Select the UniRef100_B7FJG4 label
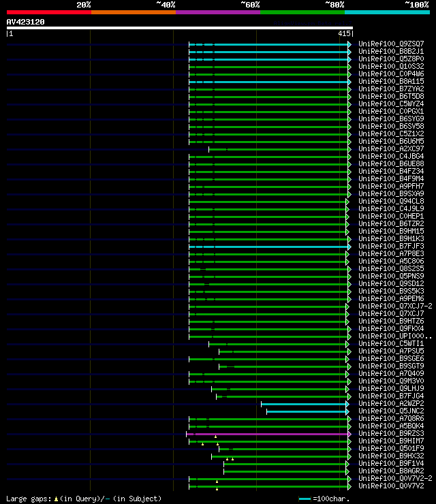Image resolution: width=436 pixels, height=504 pixels. pos(391,396)
